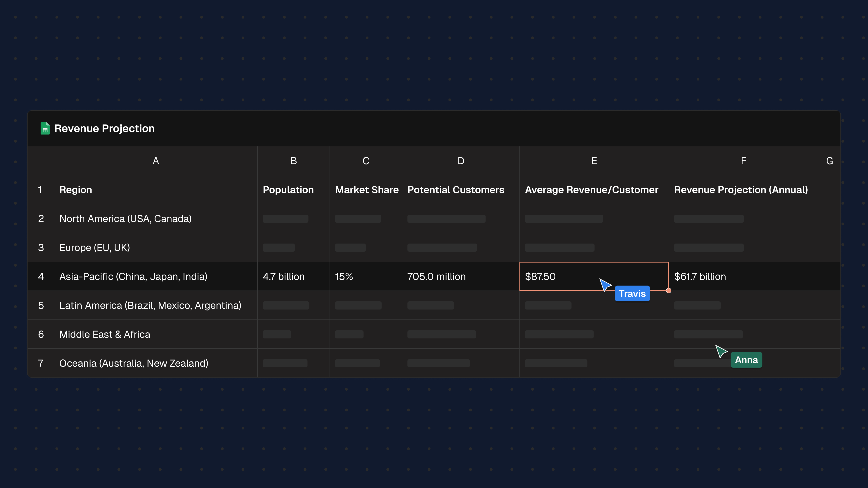The image size is (868, 488).
Task: Click the Anna collaborator label
Action: (746, 360)
